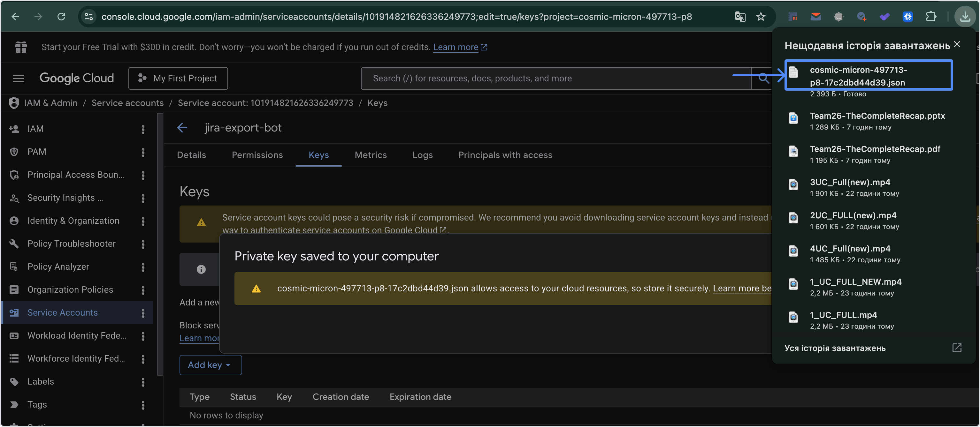Open 1_UC_FULL_NEW.mp4 download
Image resolution: width=980 pixels, height=427 pixels.
(856, 281)
